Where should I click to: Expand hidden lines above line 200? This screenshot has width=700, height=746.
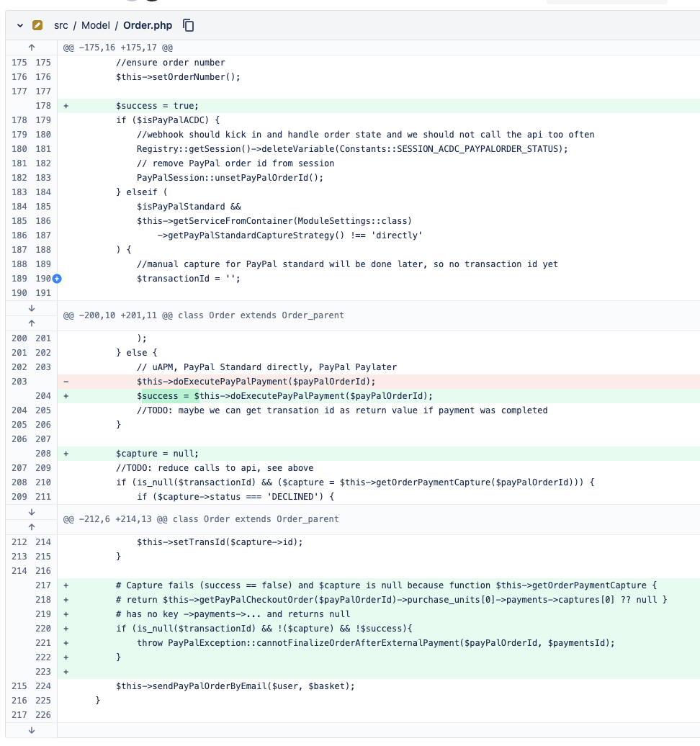pos(31,323)
